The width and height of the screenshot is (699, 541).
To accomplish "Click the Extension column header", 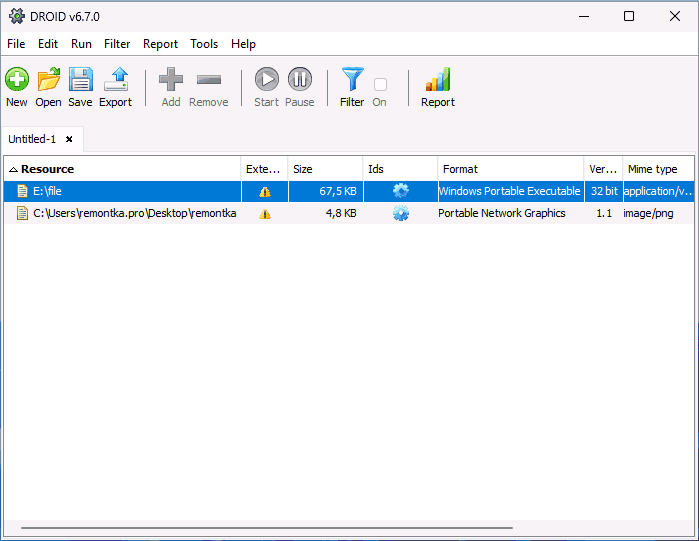I will point(264,169).
